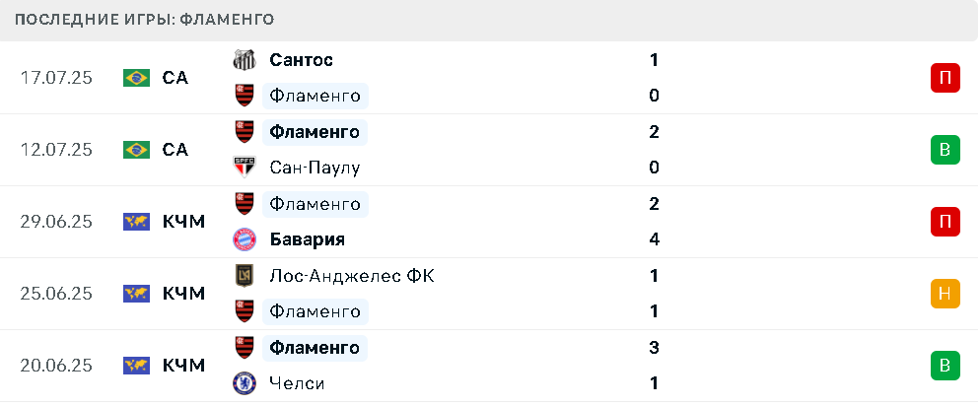Click КЧМ tournament label on 25.06.25
The image size is (980, 406).
click(x=183, y=294)
